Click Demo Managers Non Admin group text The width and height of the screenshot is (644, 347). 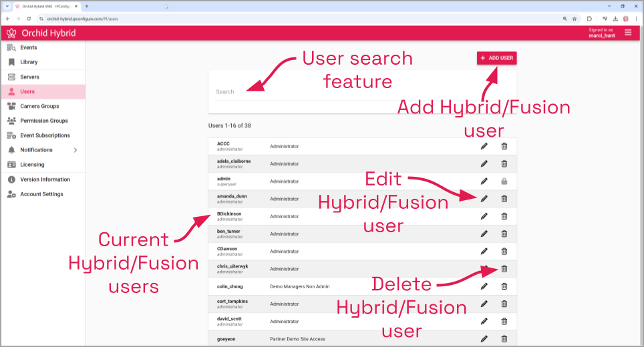click(300, 287)
